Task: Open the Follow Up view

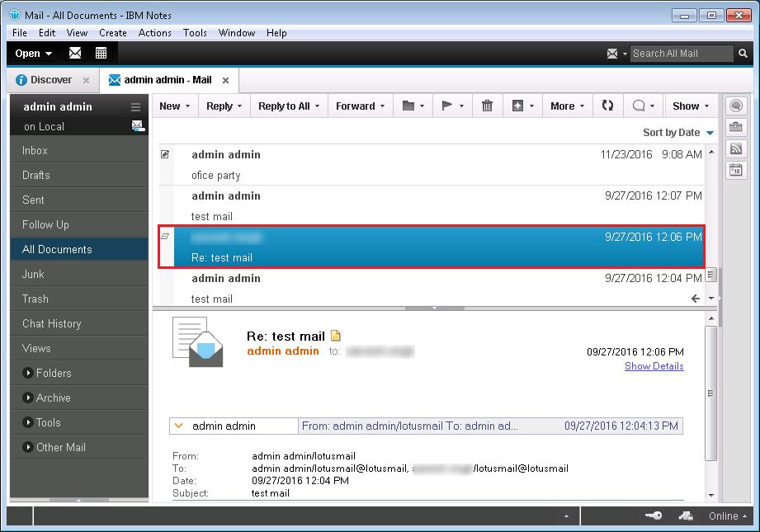Action: pos(79,224)
